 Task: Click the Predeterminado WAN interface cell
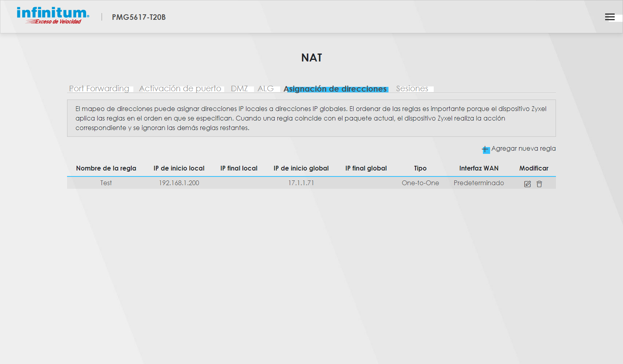(479, 183)
